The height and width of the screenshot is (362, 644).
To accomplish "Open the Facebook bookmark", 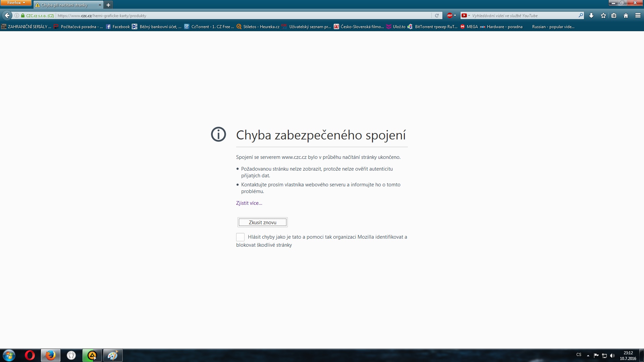I will click(x=118, y=26).
